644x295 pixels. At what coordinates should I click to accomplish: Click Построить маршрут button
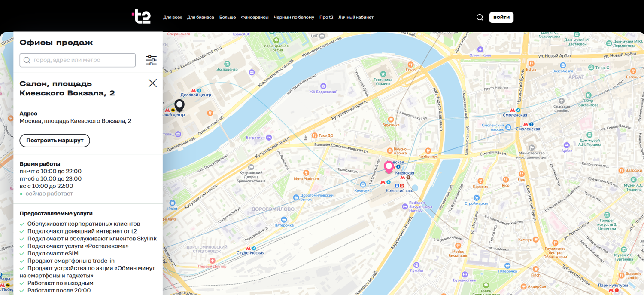coord(55,141)
